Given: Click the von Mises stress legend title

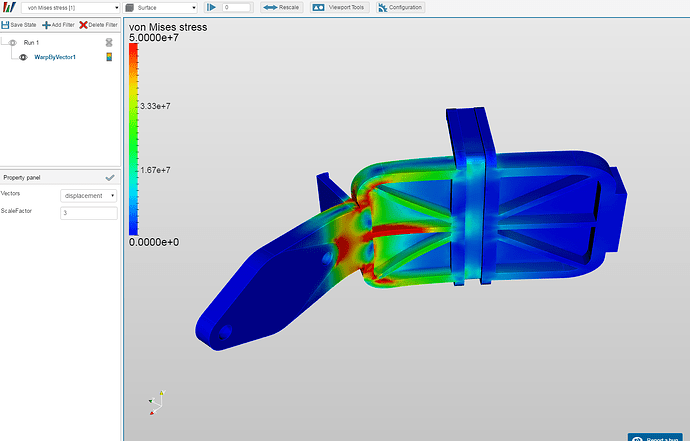Looking at the screenshot, I should 168,27.
